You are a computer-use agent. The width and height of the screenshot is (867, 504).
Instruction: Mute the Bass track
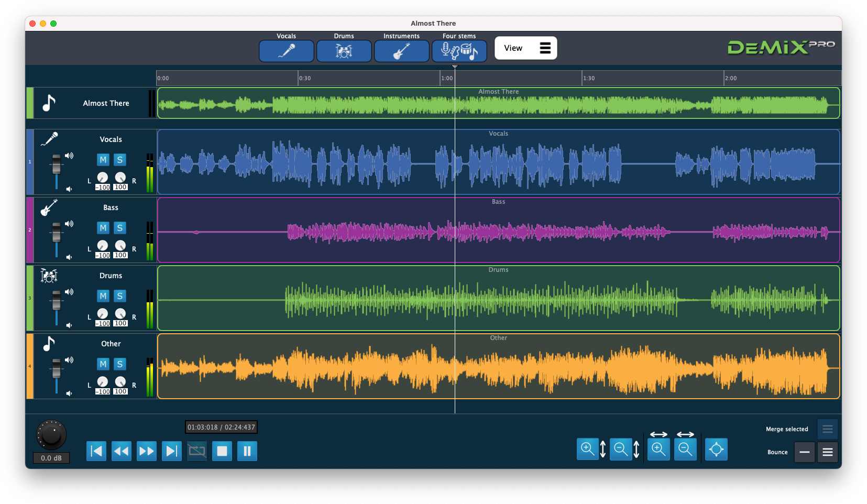(103, 228)
